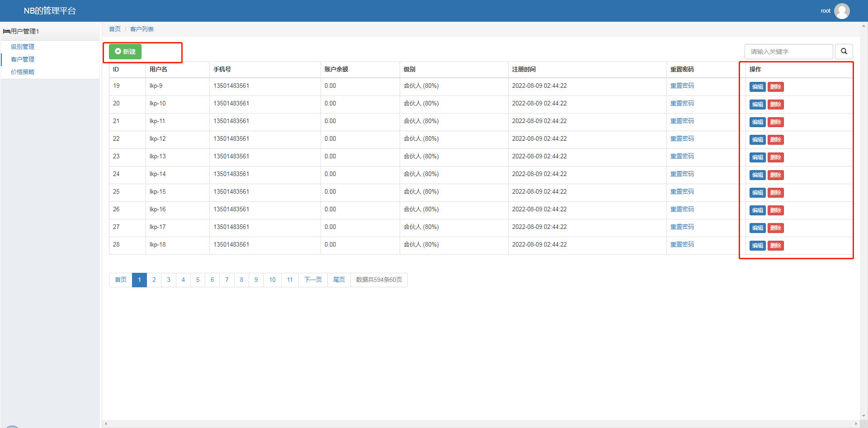Reset password for user lkp-16

[682, 209]
